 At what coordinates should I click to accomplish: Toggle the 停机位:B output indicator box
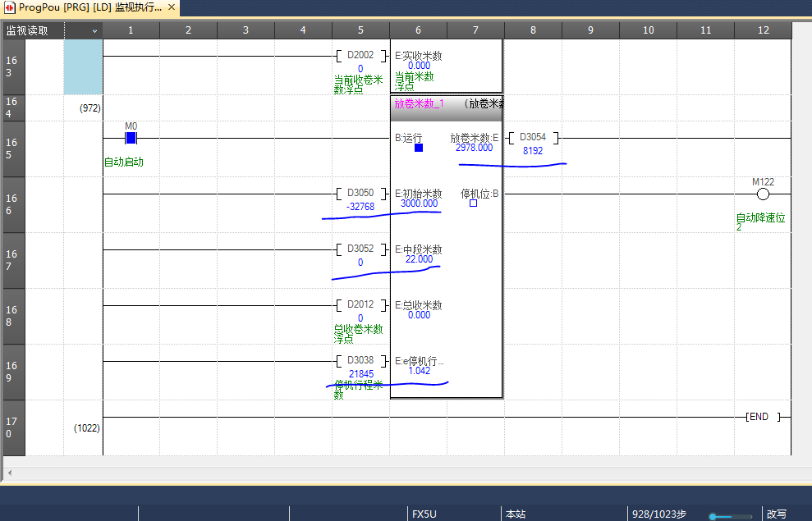click(x=473, y=203)
